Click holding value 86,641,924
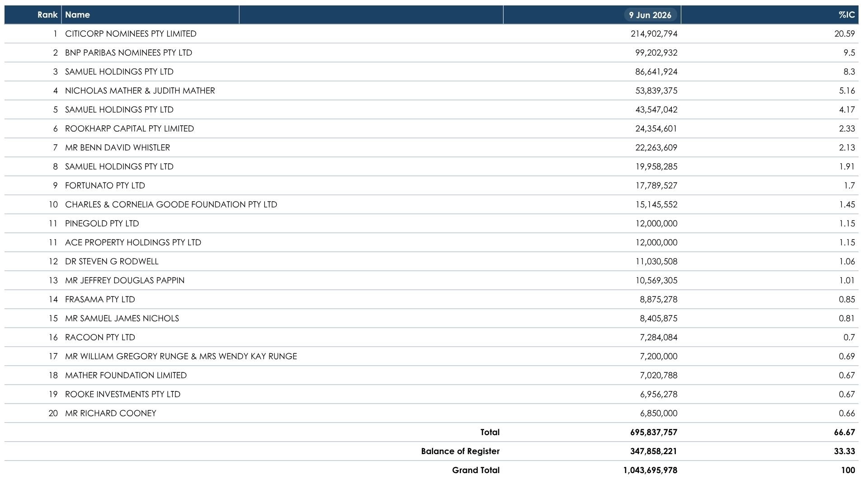The height and width of the screenshot is (488, 868). 656,71
